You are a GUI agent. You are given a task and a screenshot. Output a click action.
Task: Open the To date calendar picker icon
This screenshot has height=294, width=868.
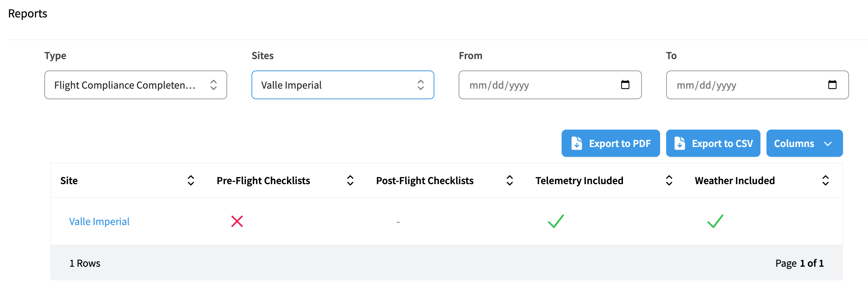coord(832,84)
